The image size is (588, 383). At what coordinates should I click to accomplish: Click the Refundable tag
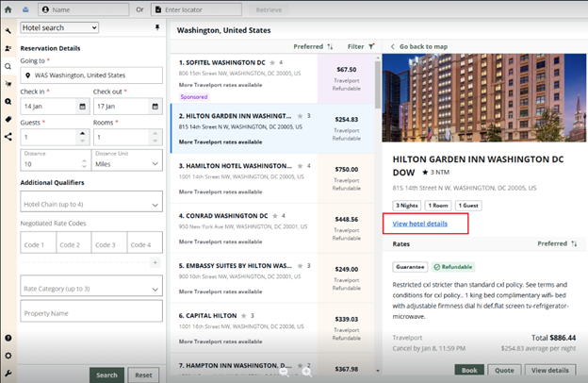click(453, 267)
